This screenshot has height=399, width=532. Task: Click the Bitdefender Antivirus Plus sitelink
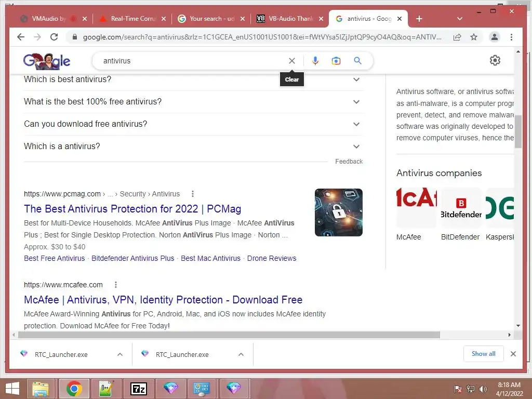132,258
